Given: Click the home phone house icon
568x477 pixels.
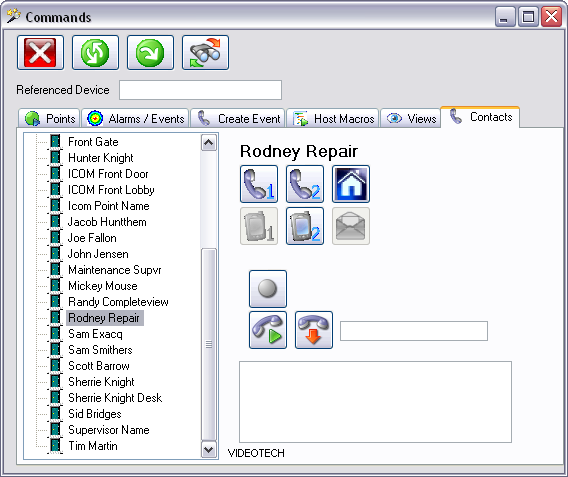Looking at the screenshot, I should [351, 184].
